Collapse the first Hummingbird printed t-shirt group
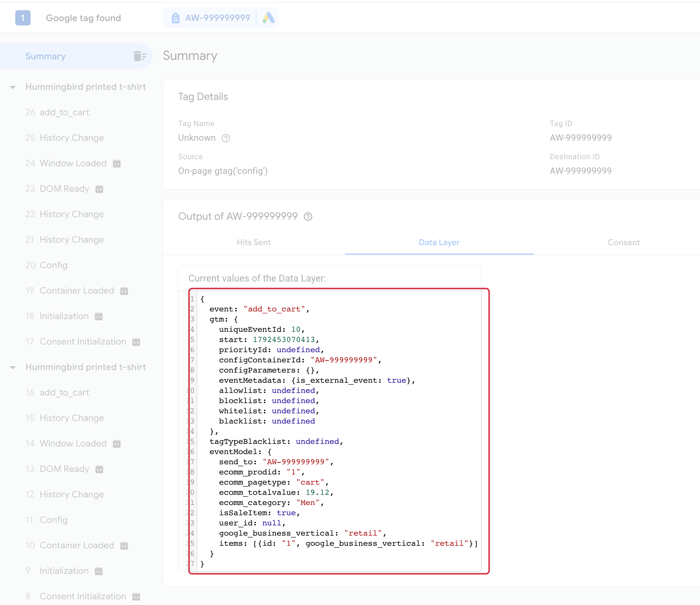 [x=13, y=87]
